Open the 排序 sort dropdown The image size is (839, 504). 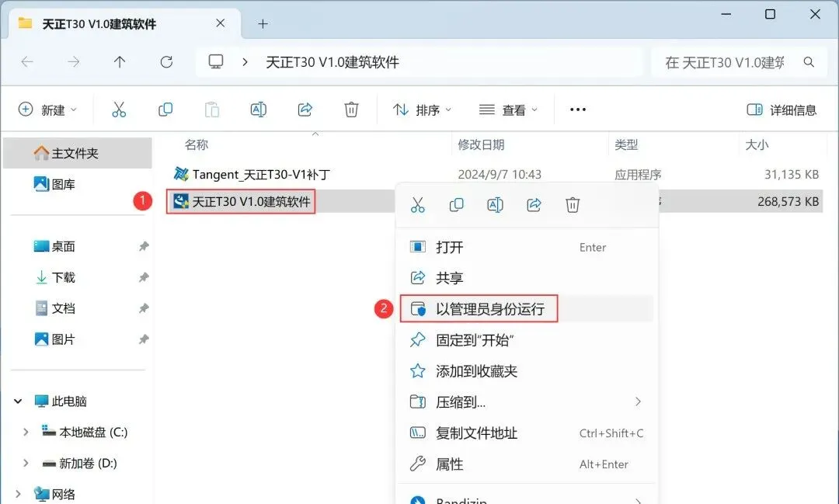(422, 109)
